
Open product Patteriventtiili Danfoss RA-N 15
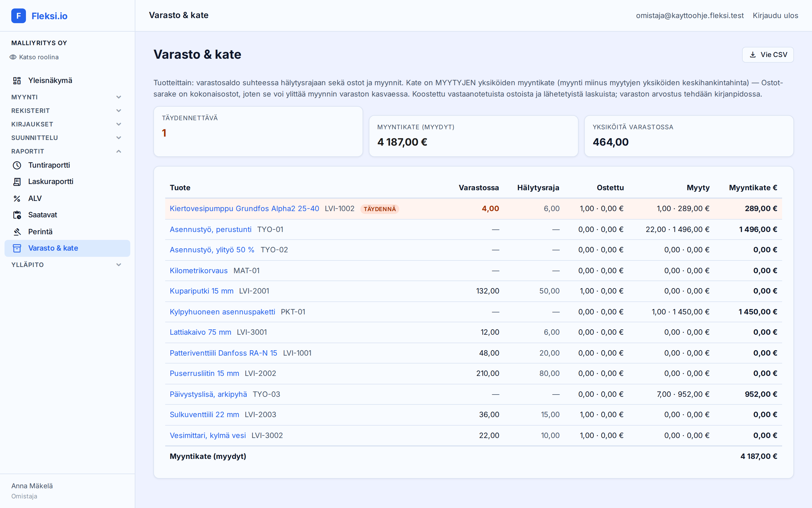224,353
